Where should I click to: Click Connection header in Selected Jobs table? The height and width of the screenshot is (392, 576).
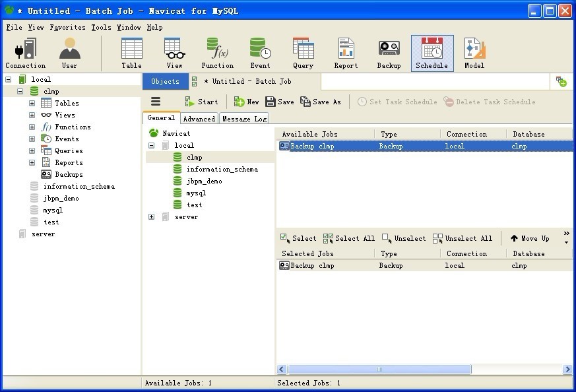[x=473, y=253]
